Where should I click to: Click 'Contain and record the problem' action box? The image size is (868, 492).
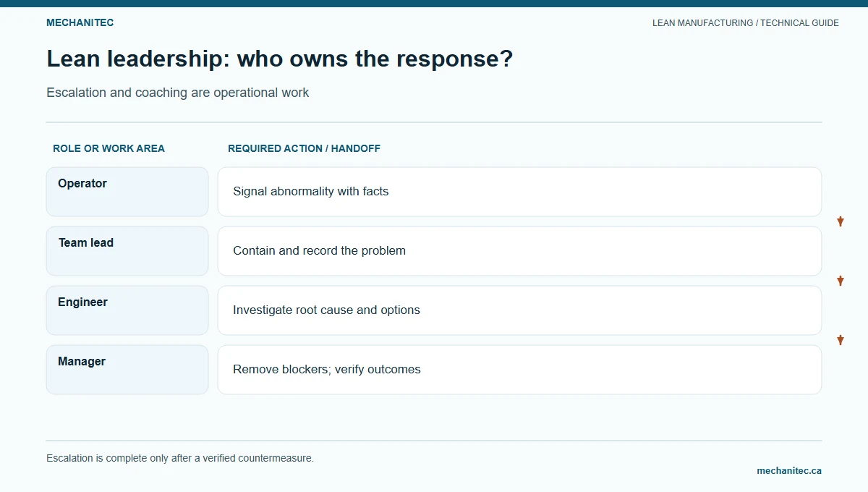tap(519, 251)
